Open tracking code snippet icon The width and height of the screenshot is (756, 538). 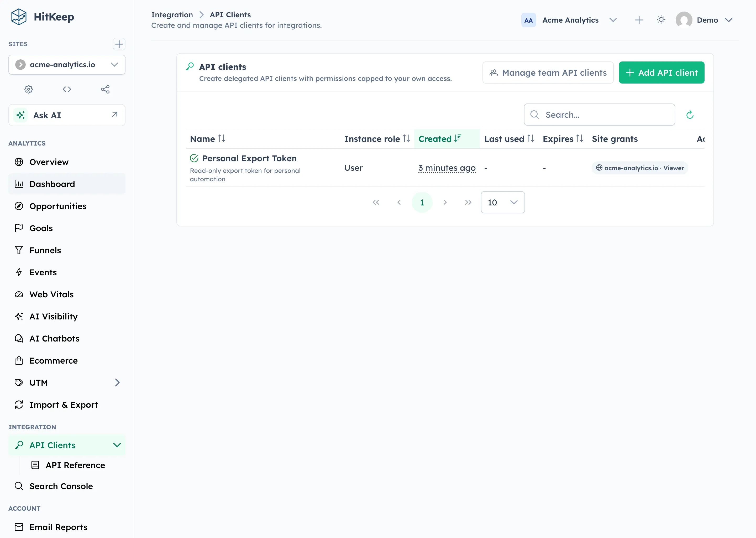67,89
